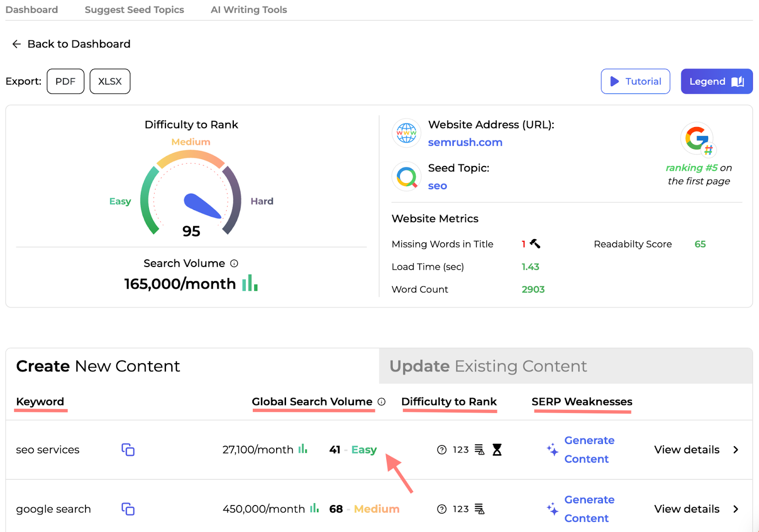The width and height of the screenshot is (759, 532).
Task: View details for google search
Action: coord(687,509)
